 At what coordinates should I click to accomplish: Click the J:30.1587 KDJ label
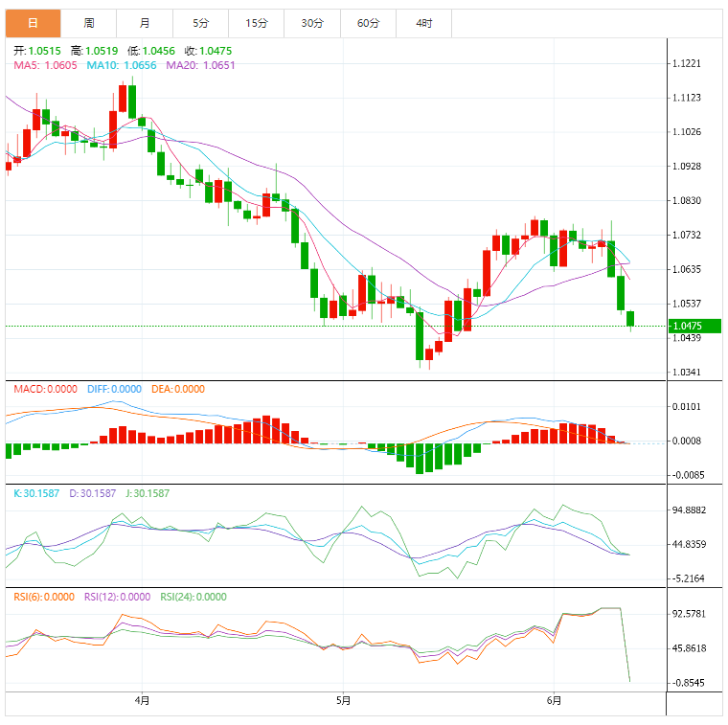(148, 493)
